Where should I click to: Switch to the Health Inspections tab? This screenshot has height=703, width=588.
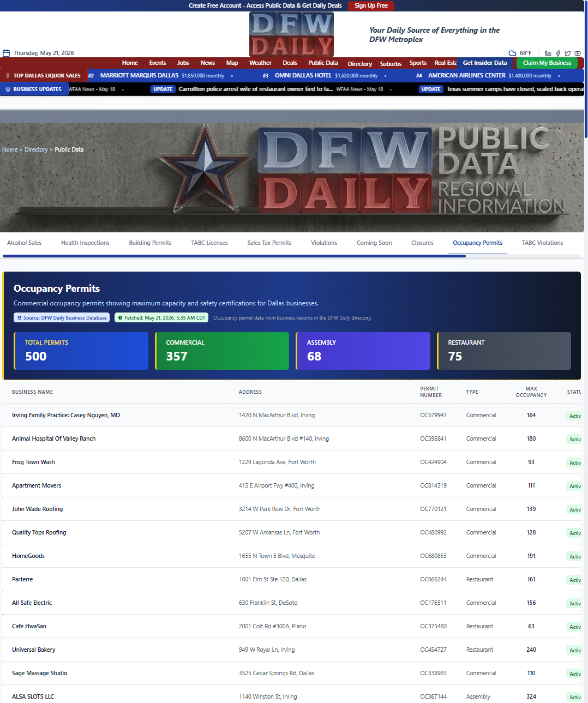click(x=85, y=243)
